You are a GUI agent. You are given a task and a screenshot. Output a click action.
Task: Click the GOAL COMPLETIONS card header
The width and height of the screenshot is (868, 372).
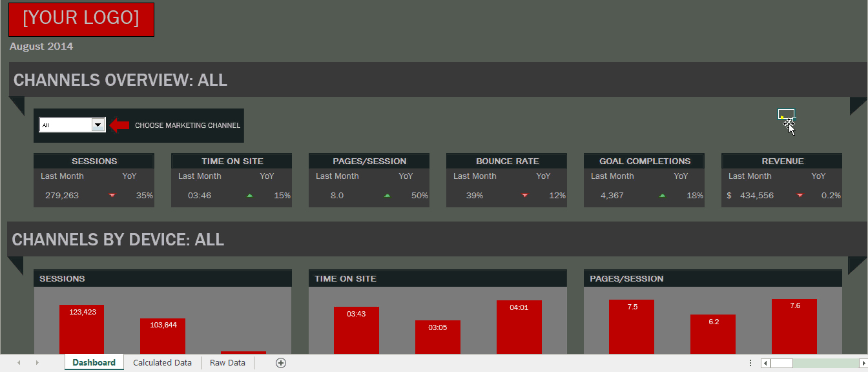click(644, 161)
